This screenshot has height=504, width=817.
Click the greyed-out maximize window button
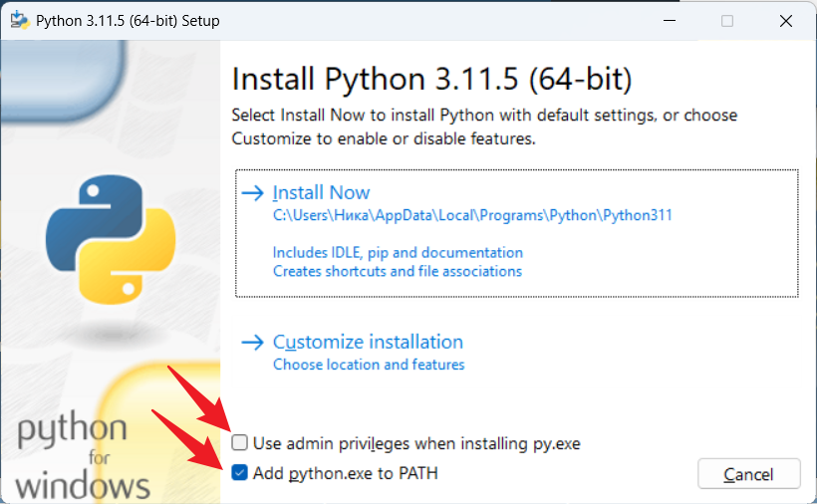tap(727, 21)
